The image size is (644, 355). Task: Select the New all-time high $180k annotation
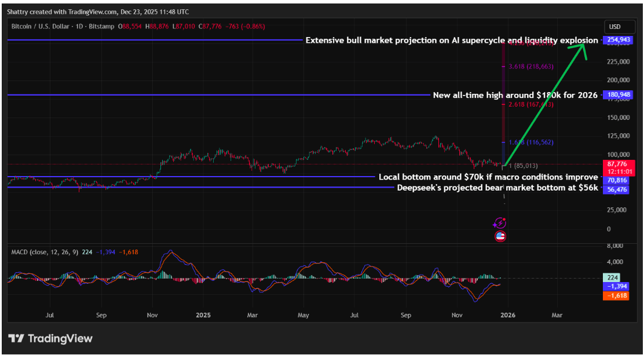click(x=515, y=95)
